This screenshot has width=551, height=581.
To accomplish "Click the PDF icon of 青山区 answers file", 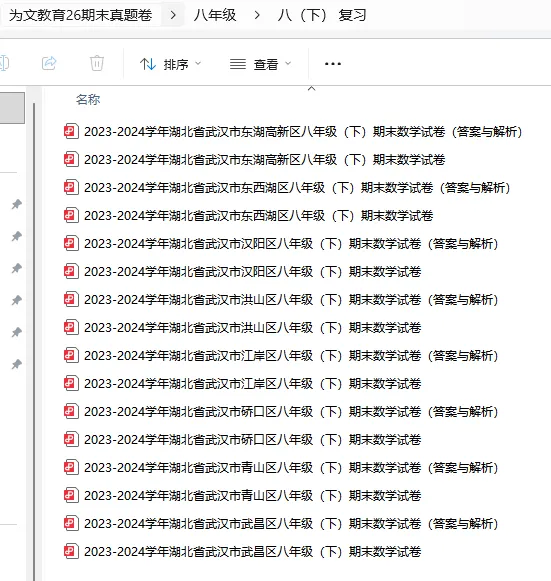I will (71, 467).
